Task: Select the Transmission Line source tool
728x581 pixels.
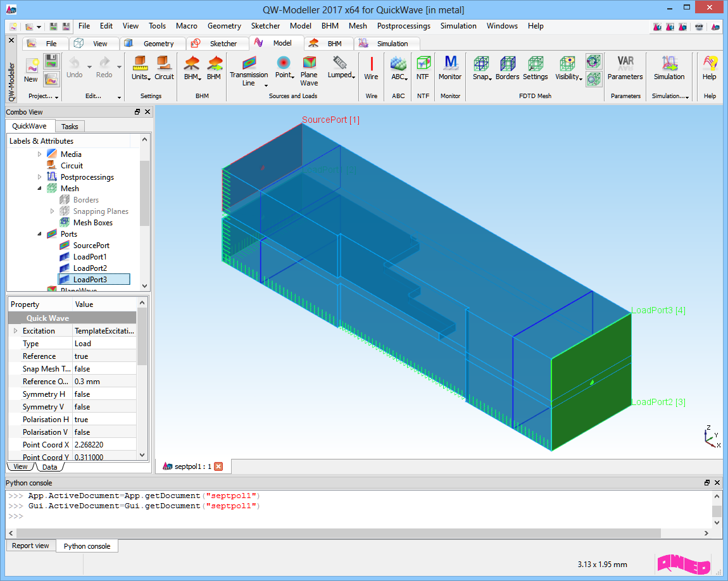Action: pos(249,63)
